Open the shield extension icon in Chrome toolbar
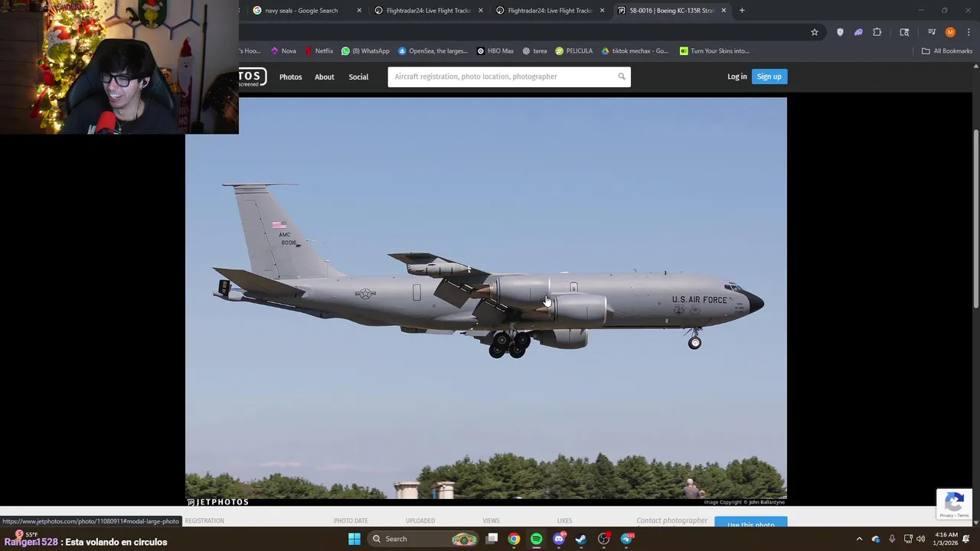Image resolution: width=980 pixels, height=551 pixels. coord(840,32)
